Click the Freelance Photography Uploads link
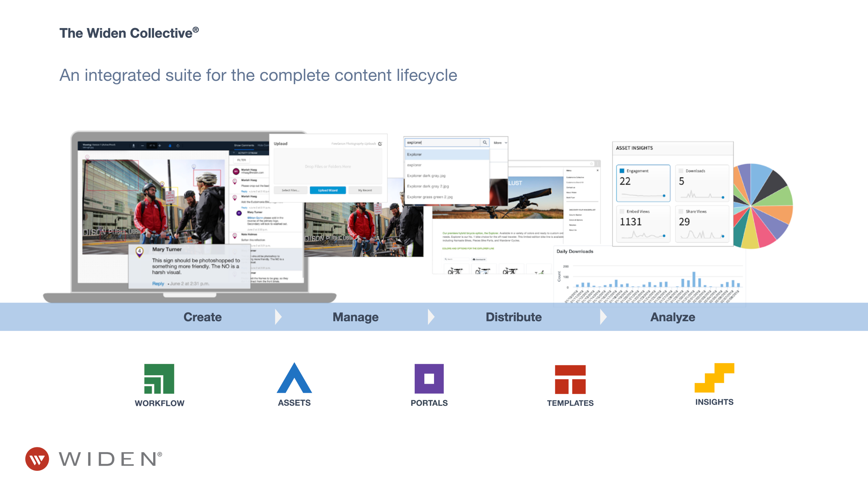Screen dimensions: 868x485 pyautogui.click(x=354, y=143)
